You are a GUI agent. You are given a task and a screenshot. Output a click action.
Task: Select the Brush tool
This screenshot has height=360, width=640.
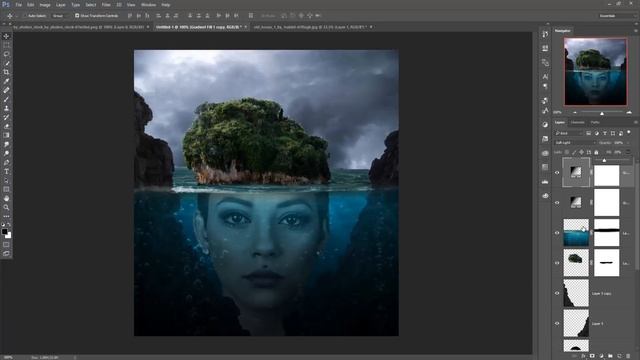(6, 99)
